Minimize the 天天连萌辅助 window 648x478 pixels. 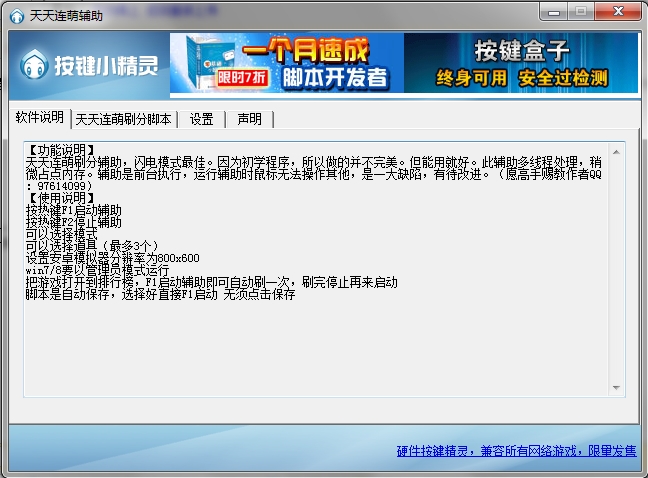tap(554, 12)
